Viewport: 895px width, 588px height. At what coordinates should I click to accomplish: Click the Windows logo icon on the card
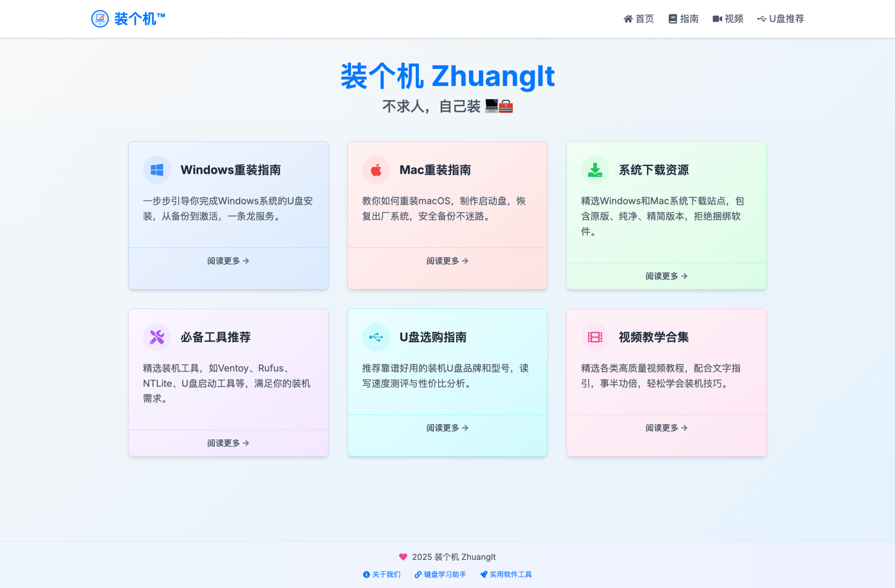coord(157,170)
